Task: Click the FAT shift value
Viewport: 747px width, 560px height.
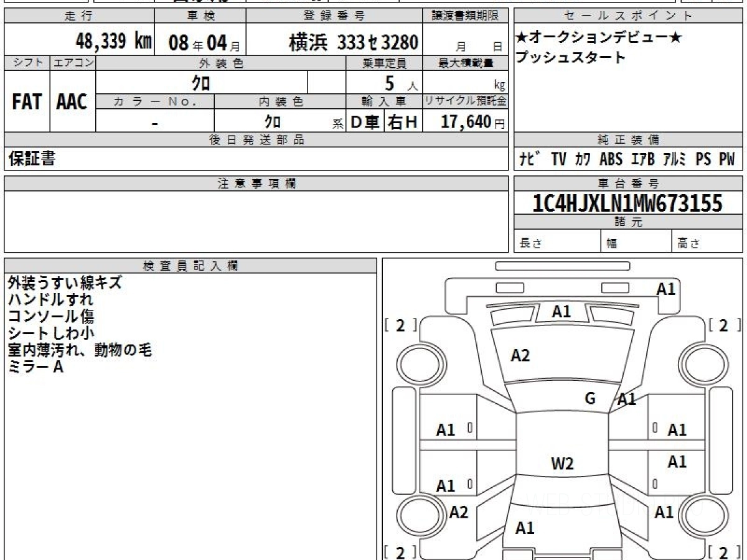Action: tap(27, 102)
